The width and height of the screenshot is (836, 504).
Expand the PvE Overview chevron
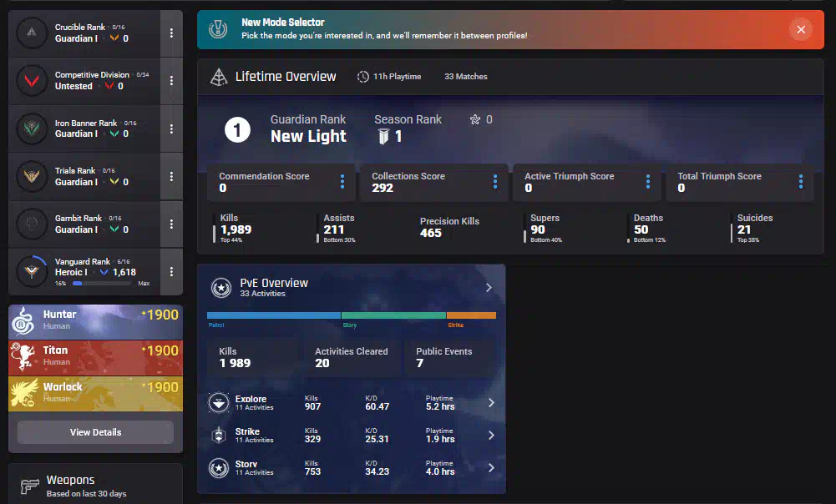tap(489, 288)
